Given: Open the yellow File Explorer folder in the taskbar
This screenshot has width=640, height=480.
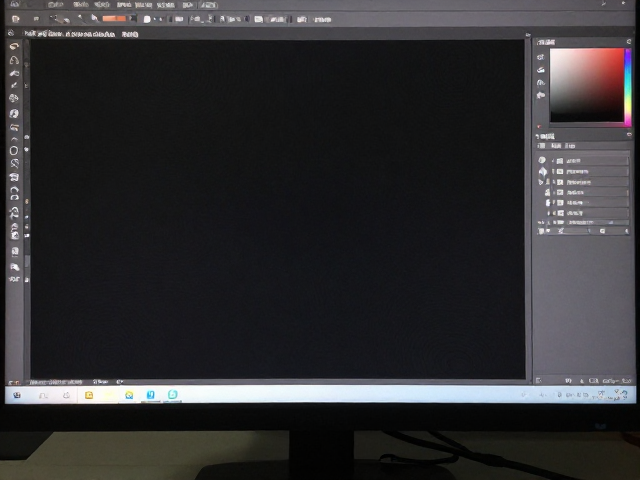Looking at the screenshot, I should [89, 395].
